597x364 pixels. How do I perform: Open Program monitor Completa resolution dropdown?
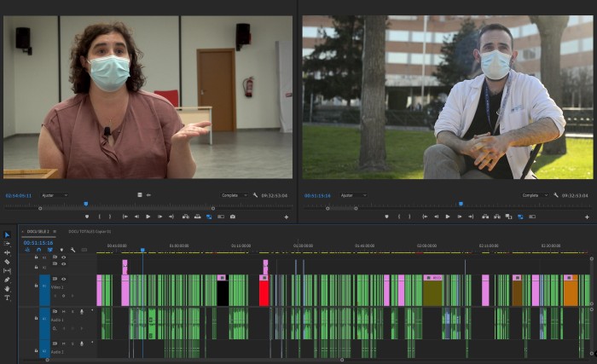(531, 195)
